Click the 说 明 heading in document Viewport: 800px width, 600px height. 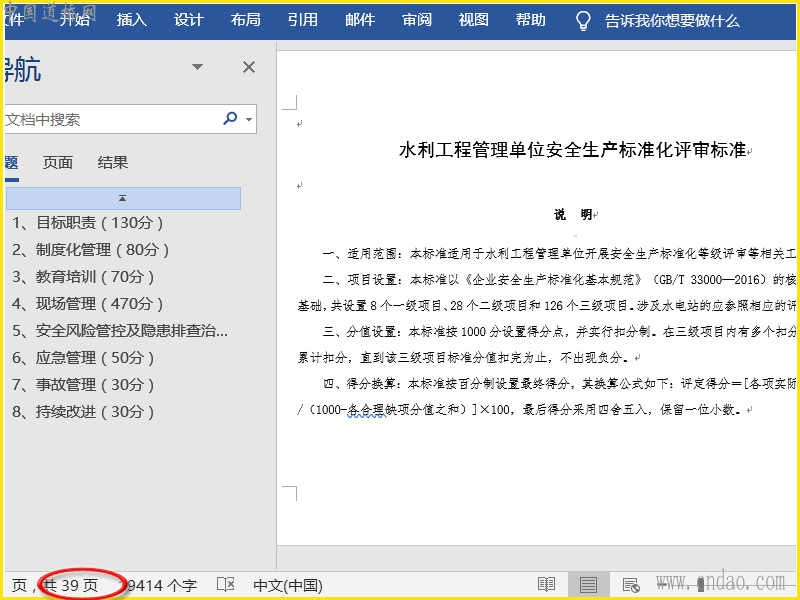pos(573,215)
